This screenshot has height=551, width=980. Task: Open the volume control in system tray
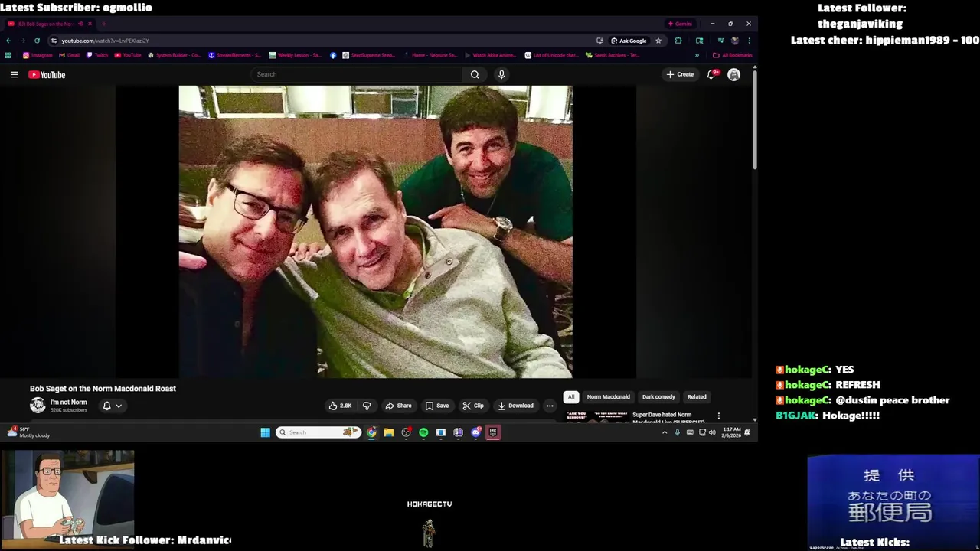tap(712, 432)
